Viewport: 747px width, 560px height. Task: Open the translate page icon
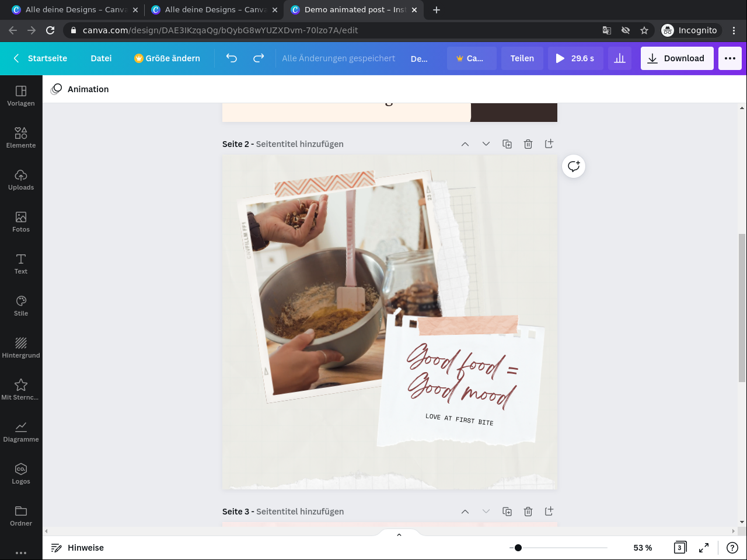point(607,30)
